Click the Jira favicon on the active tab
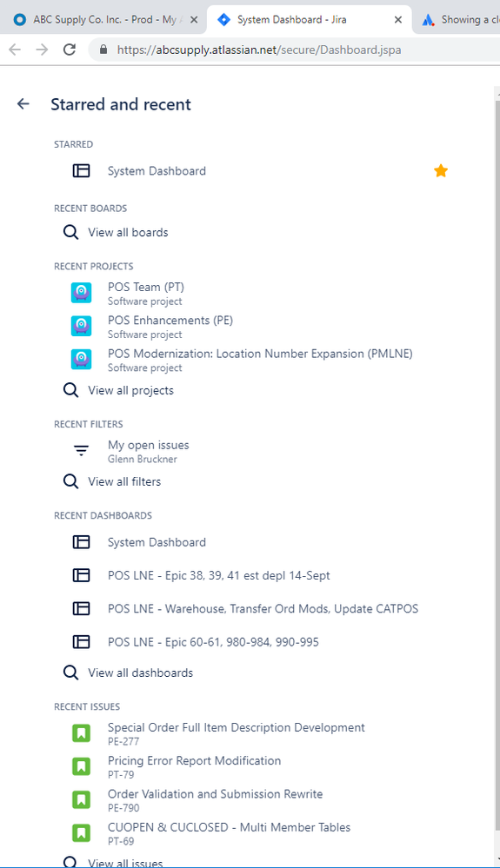This screenshot has height=868, width=500. [x=223, y=20]
